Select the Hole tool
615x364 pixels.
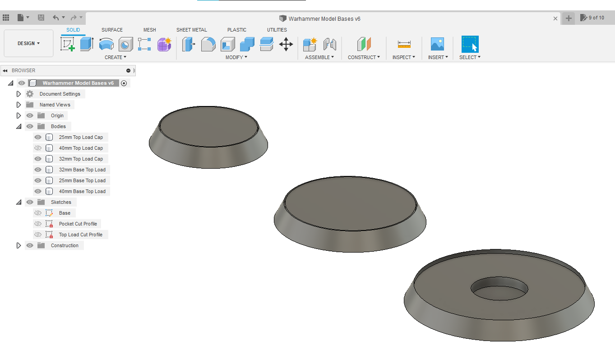pos(125,44)
